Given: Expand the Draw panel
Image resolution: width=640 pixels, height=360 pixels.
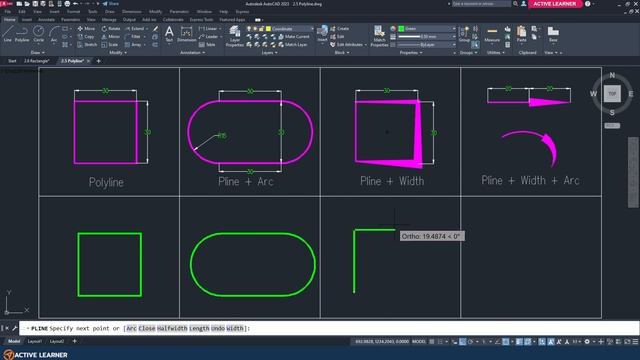Looking at the screenshot, I should (x=38, y=53).
